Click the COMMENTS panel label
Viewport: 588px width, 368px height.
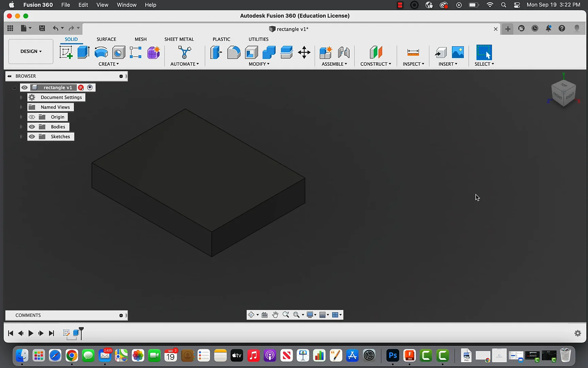pos(28,315)
